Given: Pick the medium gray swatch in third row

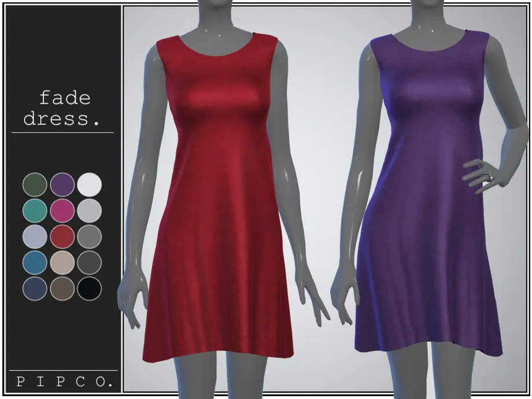Looking at the screenshot, I should [x=90, y=237].
